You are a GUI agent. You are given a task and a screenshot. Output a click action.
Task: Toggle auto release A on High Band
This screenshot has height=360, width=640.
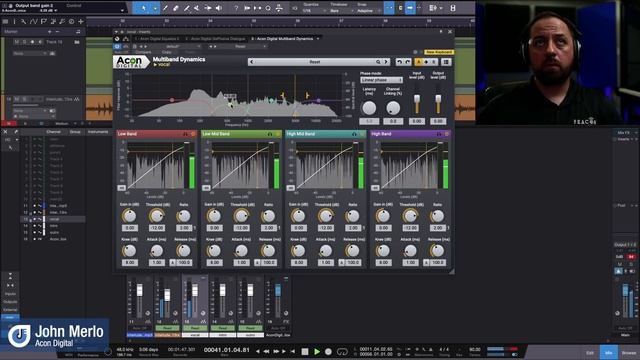coord(426,262)
